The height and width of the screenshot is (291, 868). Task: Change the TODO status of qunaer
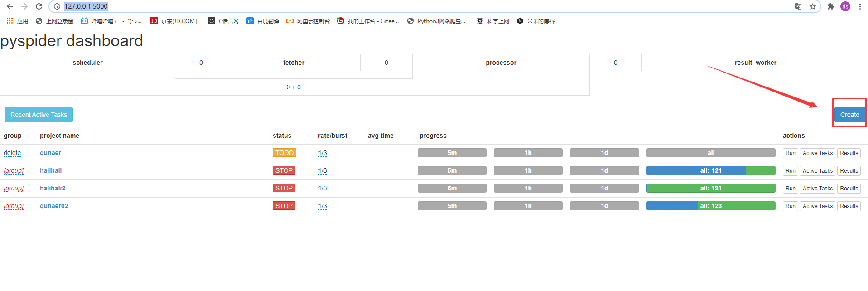coord(284,153)
